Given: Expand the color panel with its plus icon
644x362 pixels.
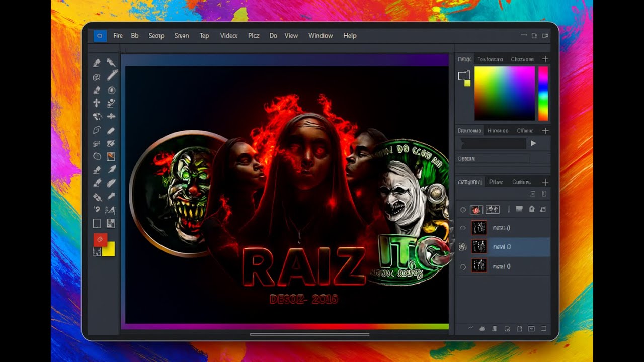Looking at the screenshot, I should click(x=545, y=59).
